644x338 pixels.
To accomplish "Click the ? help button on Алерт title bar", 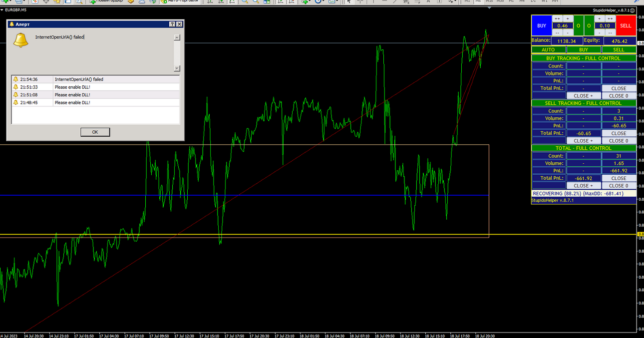I will [172, 24].
